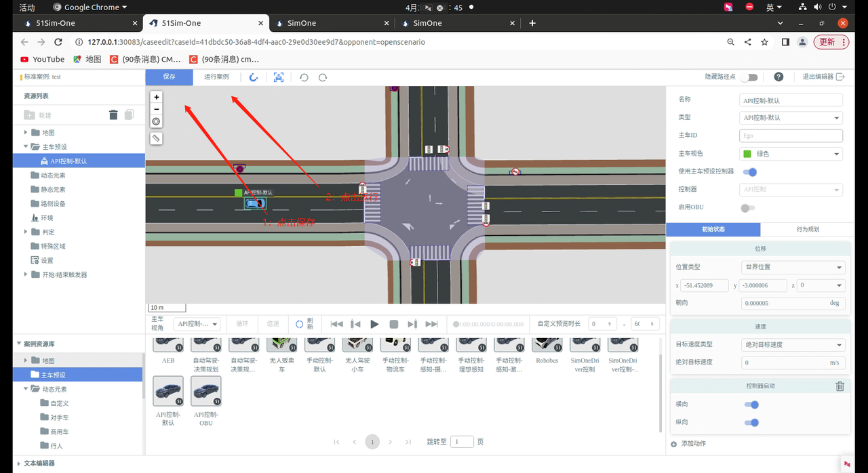
Task: Click the redo arrow icon
Action: tap(323, 77)
